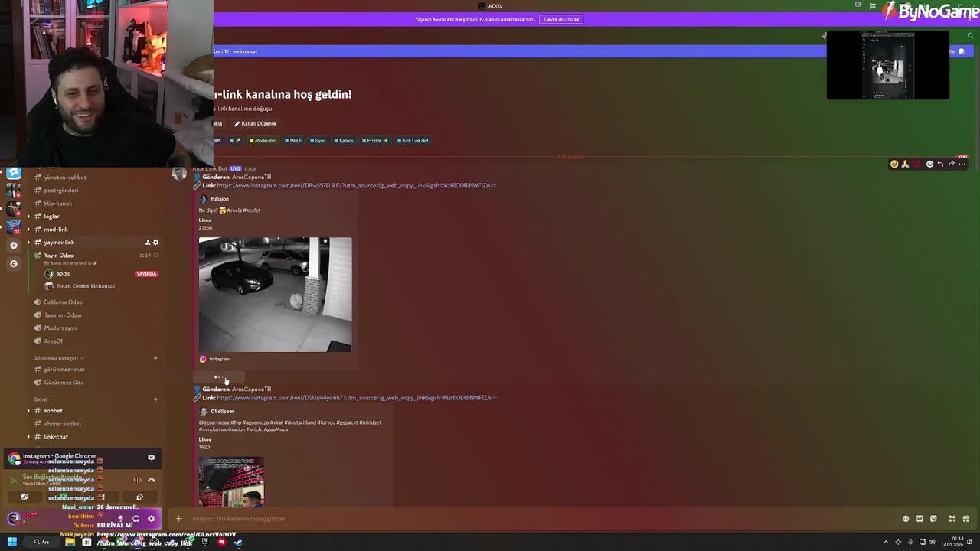Open the car night-camera video thumbnail

(x=276, y=295)
